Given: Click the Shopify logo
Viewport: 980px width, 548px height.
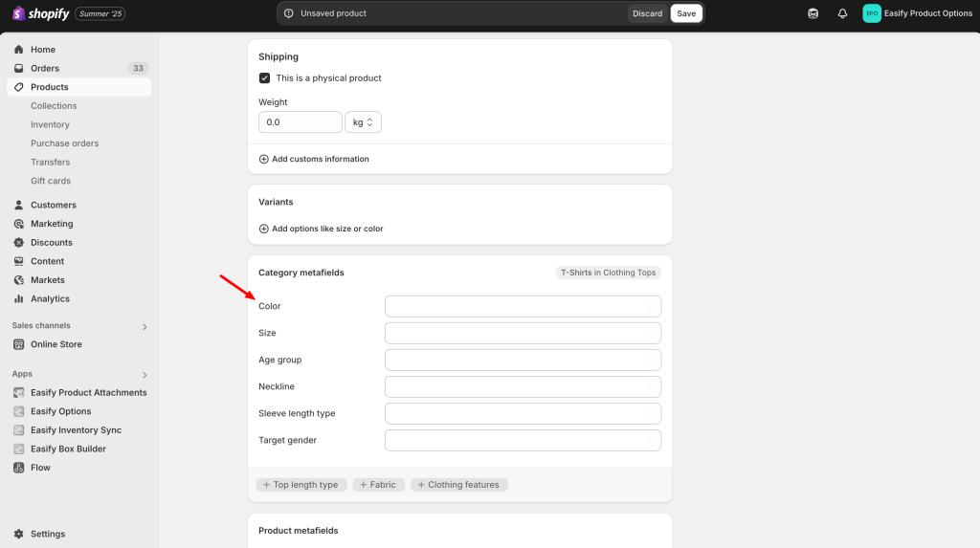Looking at the screenshot, I should click(x=40, y=13).
